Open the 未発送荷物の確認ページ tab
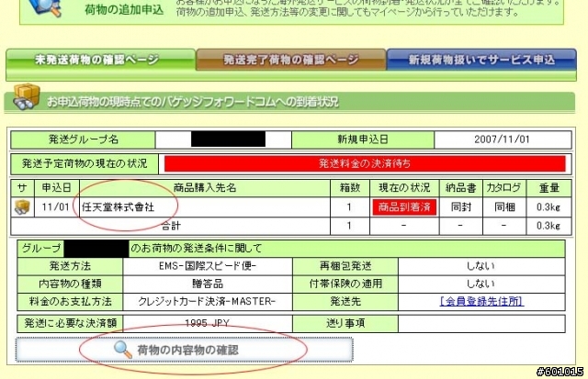Screen dimensions: 588x379 click(x=100, y=60)
